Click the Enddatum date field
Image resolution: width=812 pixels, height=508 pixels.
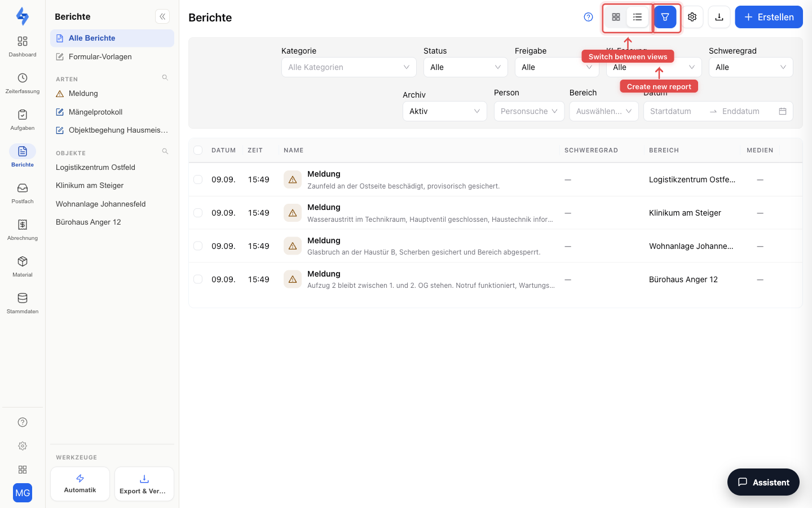coord(745,111)
